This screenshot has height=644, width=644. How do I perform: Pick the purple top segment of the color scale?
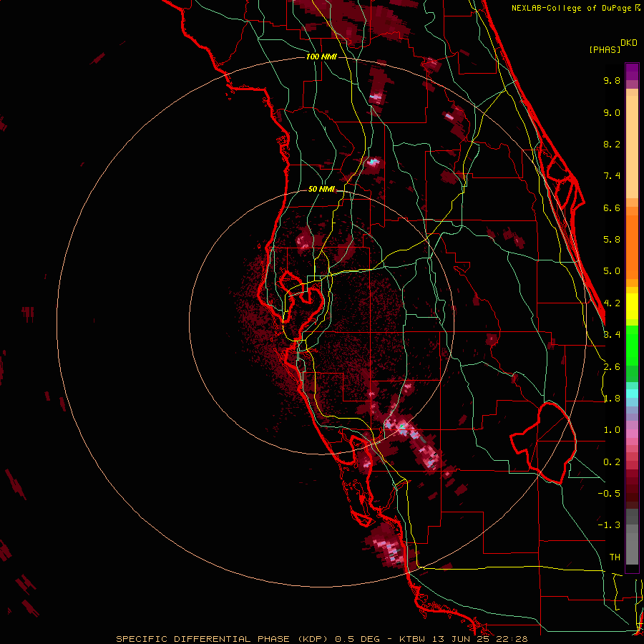pyautogui.click(x=632, y=72)
